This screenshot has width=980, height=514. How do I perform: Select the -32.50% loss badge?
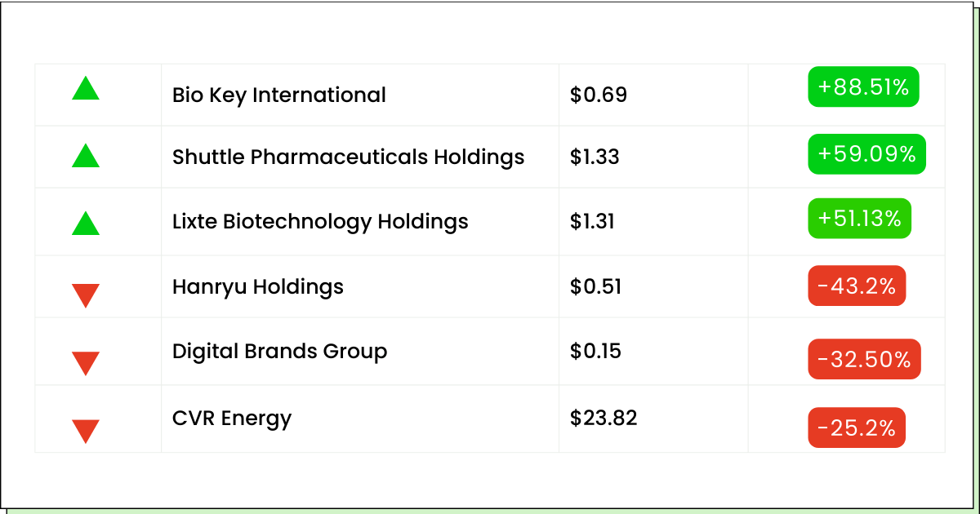click(x=865, y=359)
